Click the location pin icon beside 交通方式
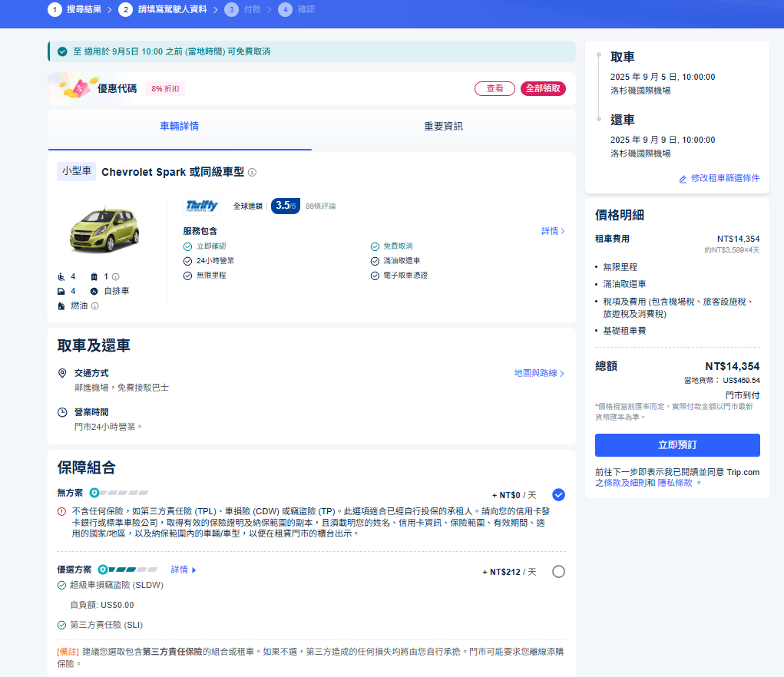The image size is (784, 677). [64, 374]
